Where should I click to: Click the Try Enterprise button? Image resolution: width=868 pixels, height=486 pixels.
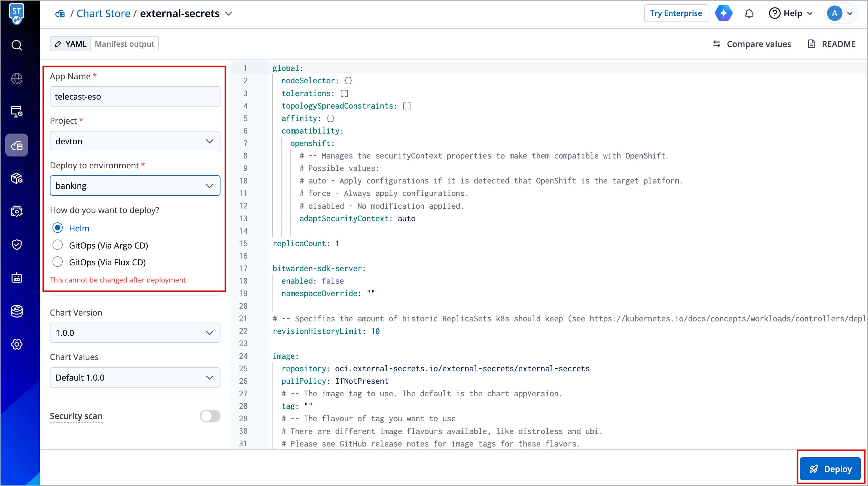676,13
